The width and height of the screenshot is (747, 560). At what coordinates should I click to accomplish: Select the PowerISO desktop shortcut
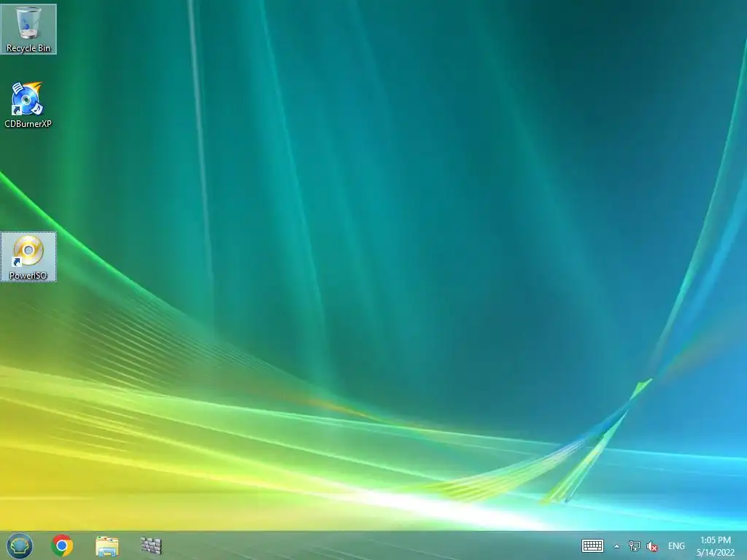point(28,257)
